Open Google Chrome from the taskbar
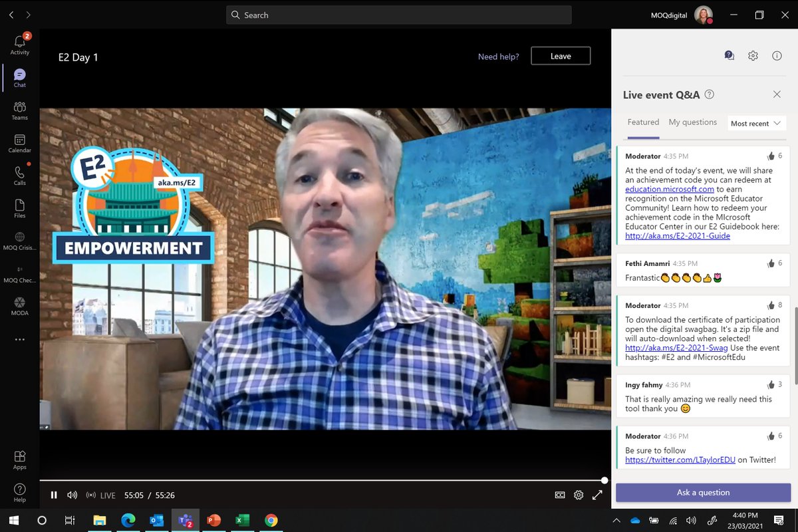This screenshot has width=798, height=532. (x=271, y=520)
